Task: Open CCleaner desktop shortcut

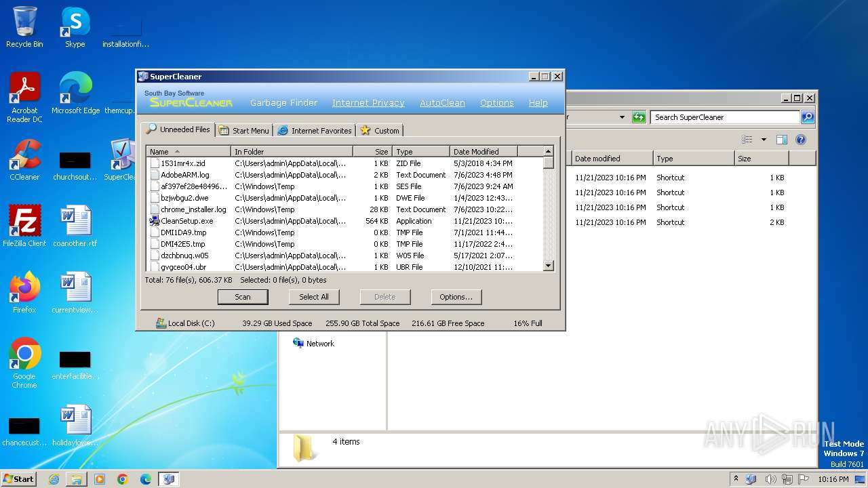Action: (24, 161)
